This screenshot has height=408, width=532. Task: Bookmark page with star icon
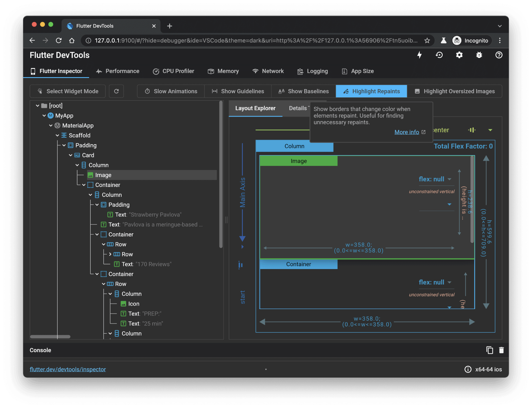pos(427,40)
